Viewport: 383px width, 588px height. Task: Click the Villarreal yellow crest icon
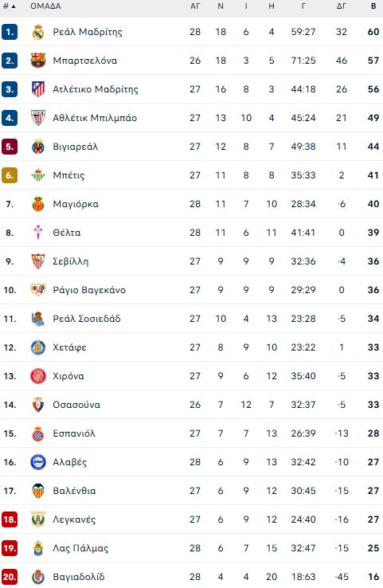(x=38, y=147)
